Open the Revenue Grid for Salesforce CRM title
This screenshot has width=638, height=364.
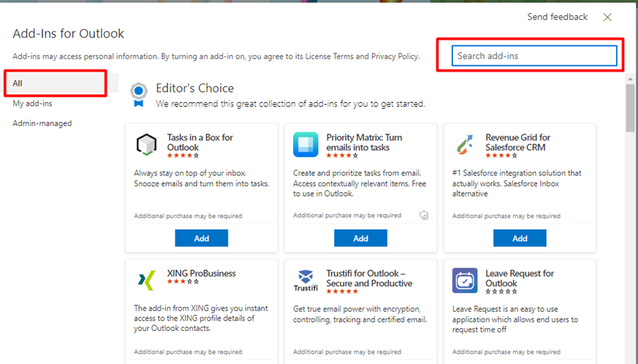tap(518, 142)
